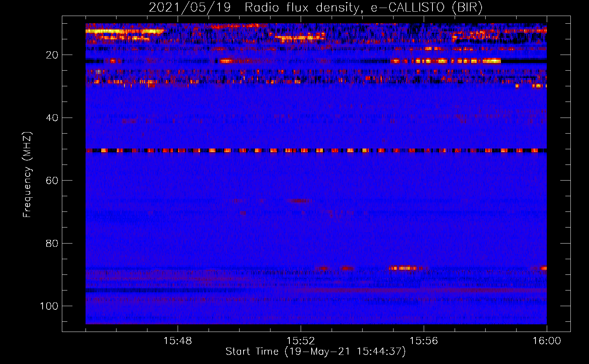589x364 pixels.
Task: Click the 40 frequency tick label
Action: pos(52,118)
